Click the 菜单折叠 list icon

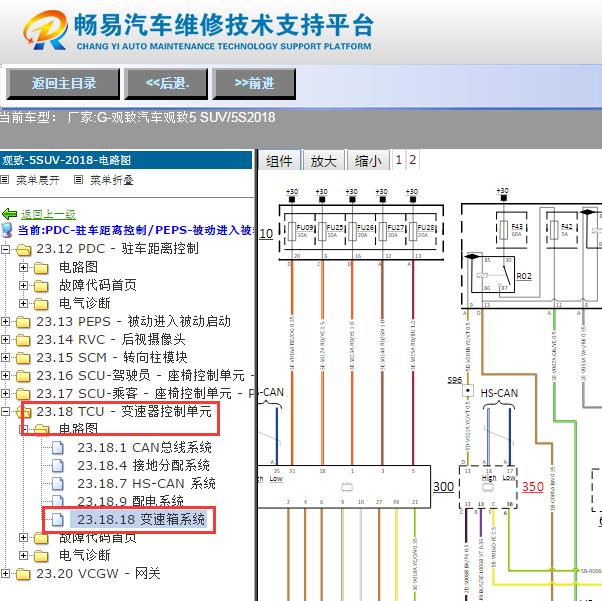[78, 179]
